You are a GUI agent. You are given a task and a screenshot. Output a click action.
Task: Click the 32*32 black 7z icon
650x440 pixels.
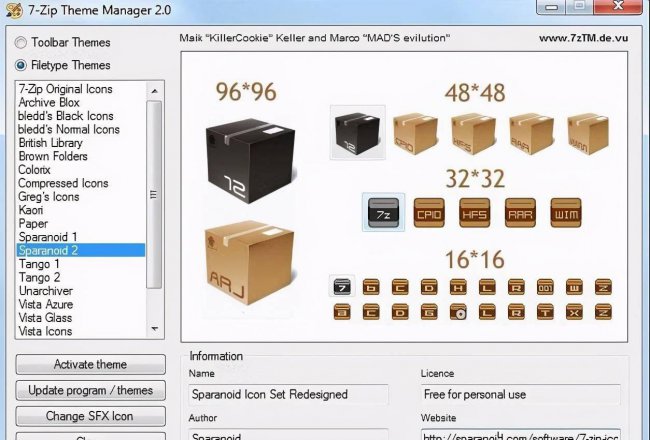click(383, 213)
